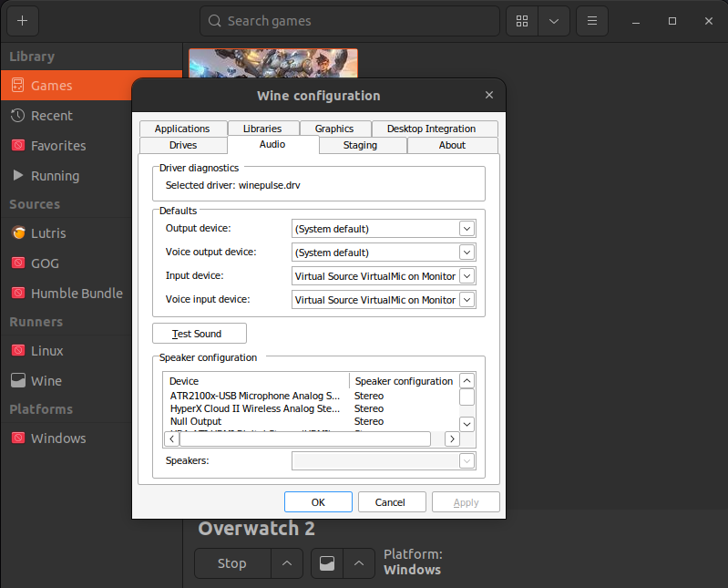
Task: Select the Linux runner icon
Action: 18,350
